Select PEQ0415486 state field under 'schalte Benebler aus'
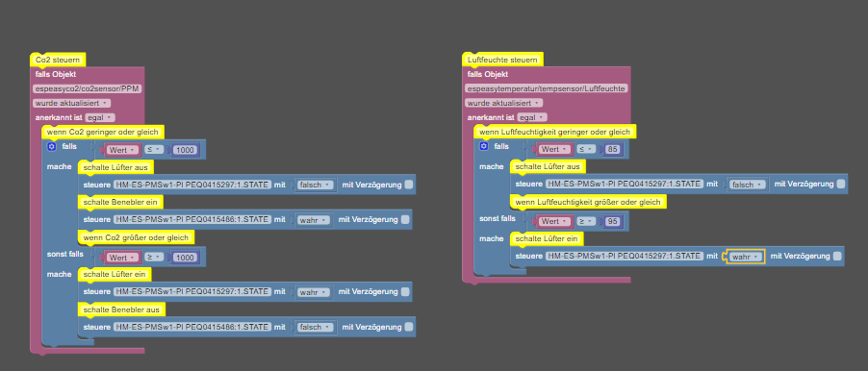Image resolution: width=868 pixels, height=371 pixels. click(192, 327)
